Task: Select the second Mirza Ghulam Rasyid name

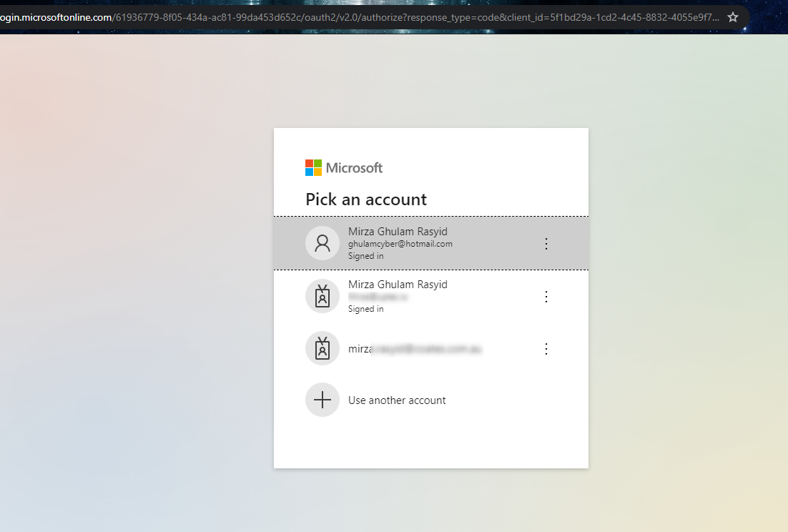Action: click(x=398, y=285)
